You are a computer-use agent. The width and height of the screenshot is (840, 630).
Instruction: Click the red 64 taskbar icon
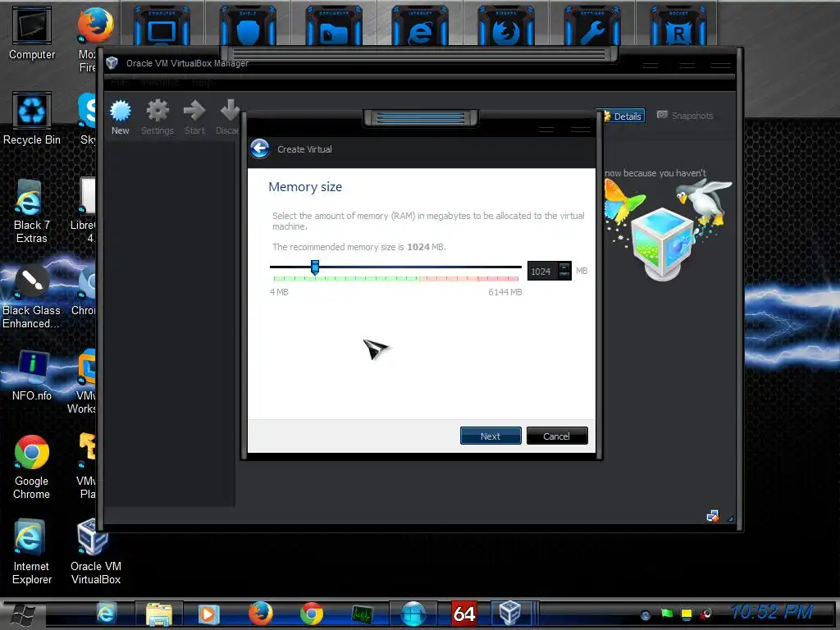[x=464, y=614]
